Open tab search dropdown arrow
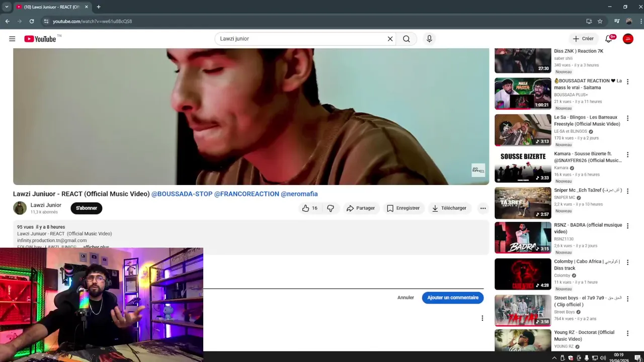The width and height of the screenshot is (644, 362). [x=7, y=7]
